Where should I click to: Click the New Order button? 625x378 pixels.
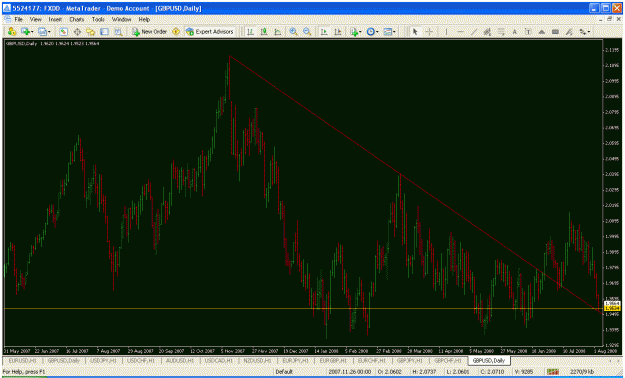click(149, 32)
